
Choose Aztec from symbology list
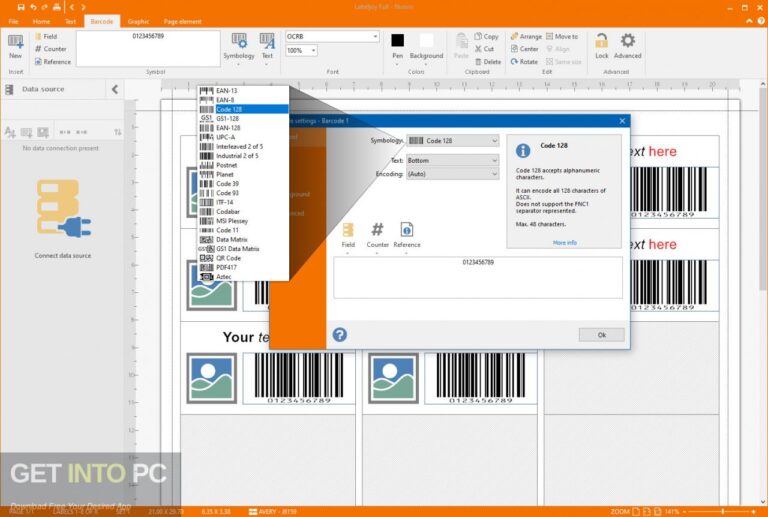click(243, 277)
